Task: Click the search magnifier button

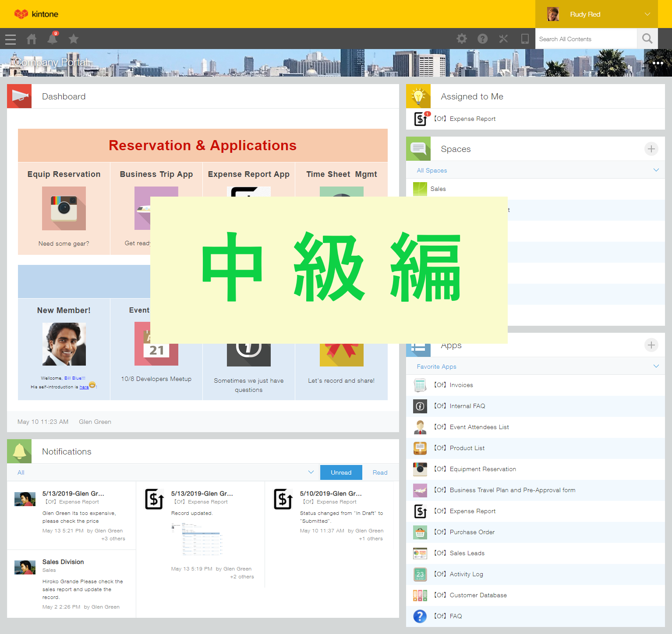Action: [647, 39]
